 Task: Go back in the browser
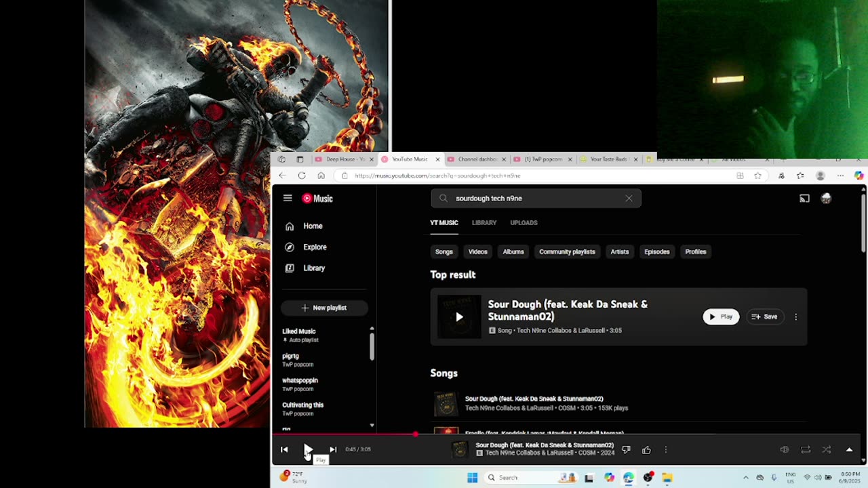[282, 176]
